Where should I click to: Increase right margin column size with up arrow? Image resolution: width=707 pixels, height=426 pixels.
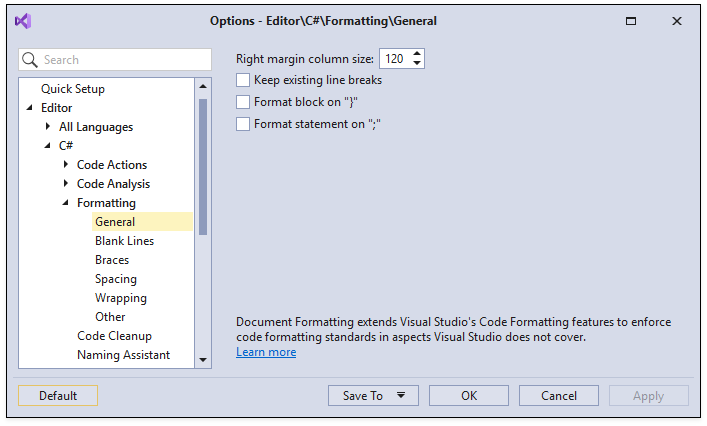click(x=417, y=54)
